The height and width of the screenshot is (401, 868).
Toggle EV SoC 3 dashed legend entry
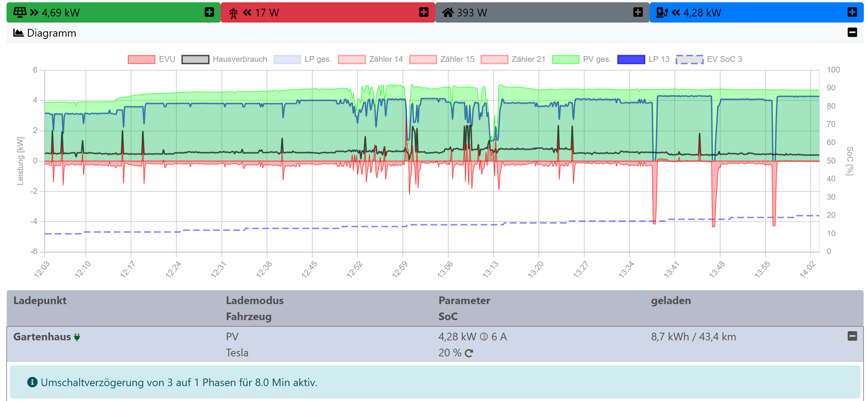709,59
